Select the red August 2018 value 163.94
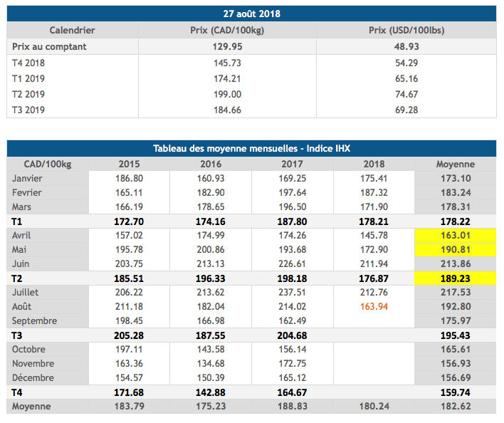Image resolution: width=504 pixels, height=423 pixels. tap(374, 306)
